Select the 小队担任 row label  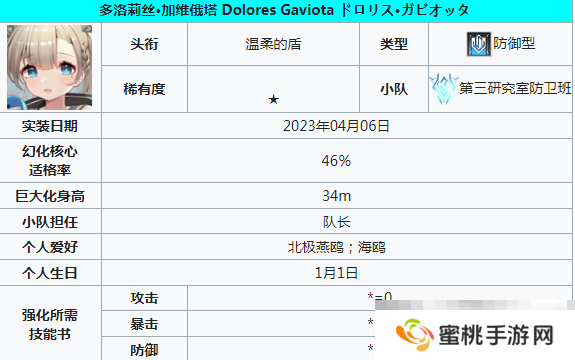pyautogui.click(x=50, y=222)
